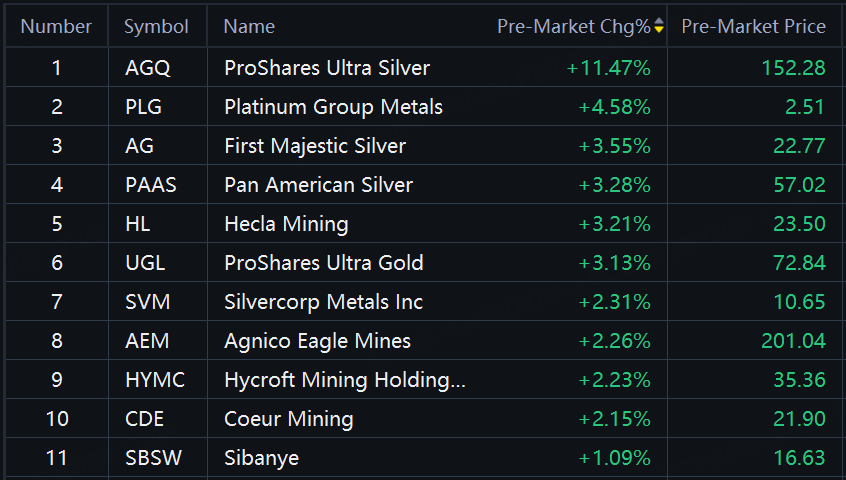Click the truncated Hycroft Mining Holding name
The width and height of the screenshot is (846, 480).
point(345,380)
